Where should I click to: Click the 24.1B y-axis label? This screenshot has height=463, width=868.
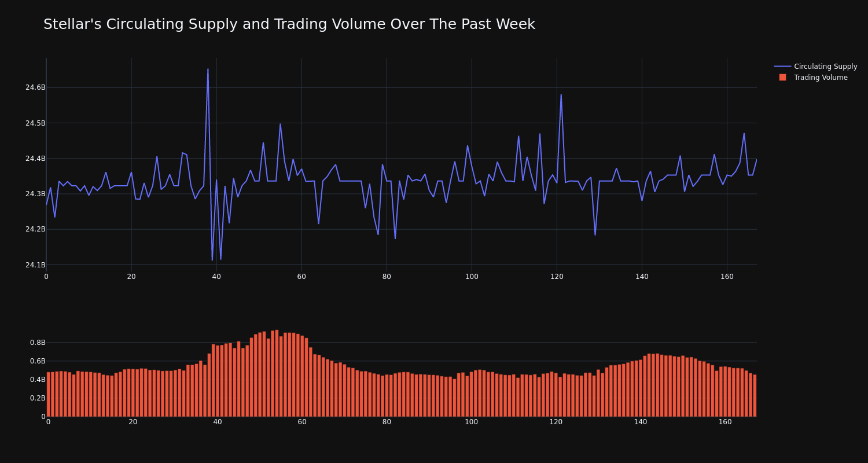coord(35,265)
